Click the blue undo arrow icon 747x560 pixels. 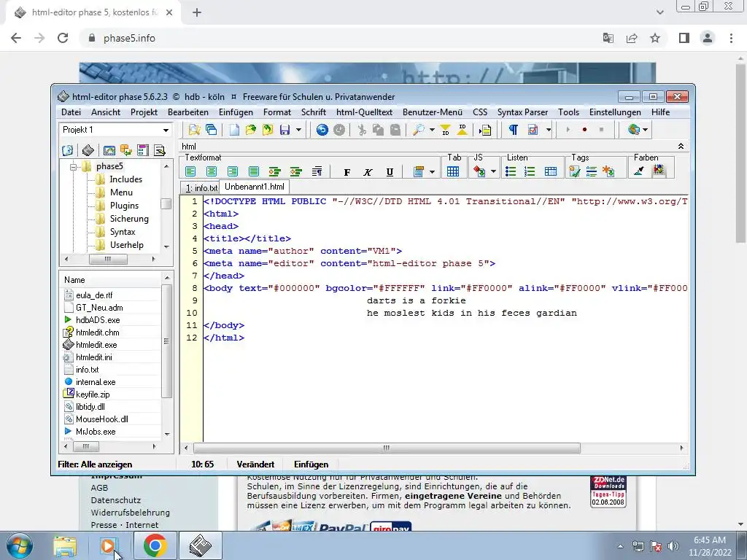[322, 130]
